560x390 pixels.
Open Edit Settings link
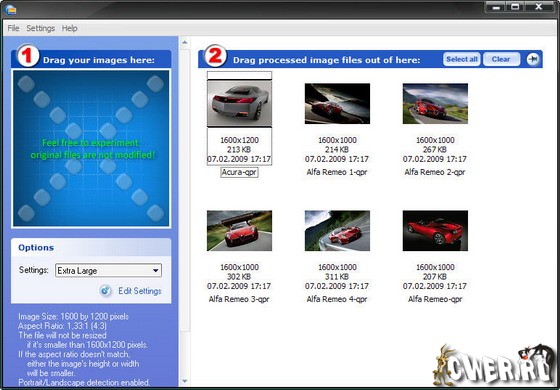pos(140,291)
